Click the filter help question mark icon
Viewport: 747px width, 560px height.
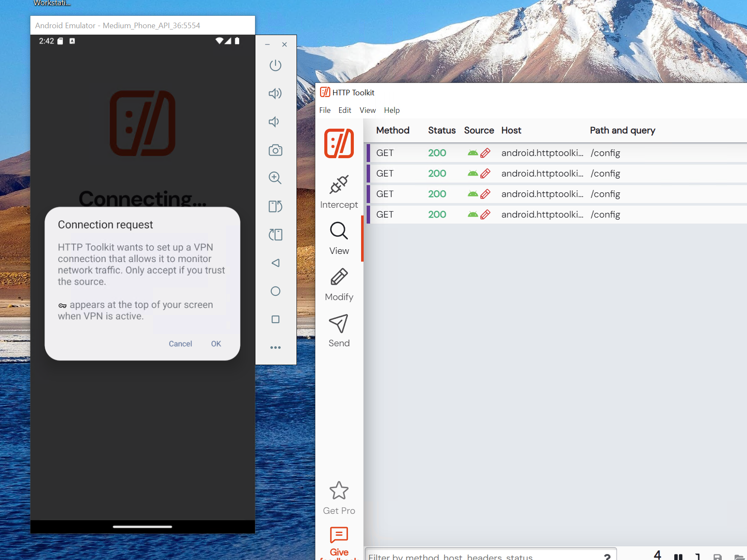point(607,557)
